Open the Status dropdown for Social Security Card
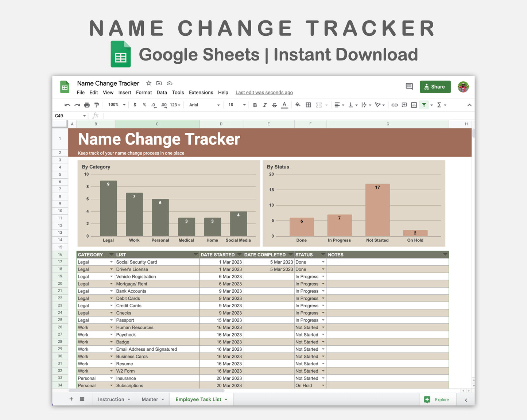 point(323,262)
